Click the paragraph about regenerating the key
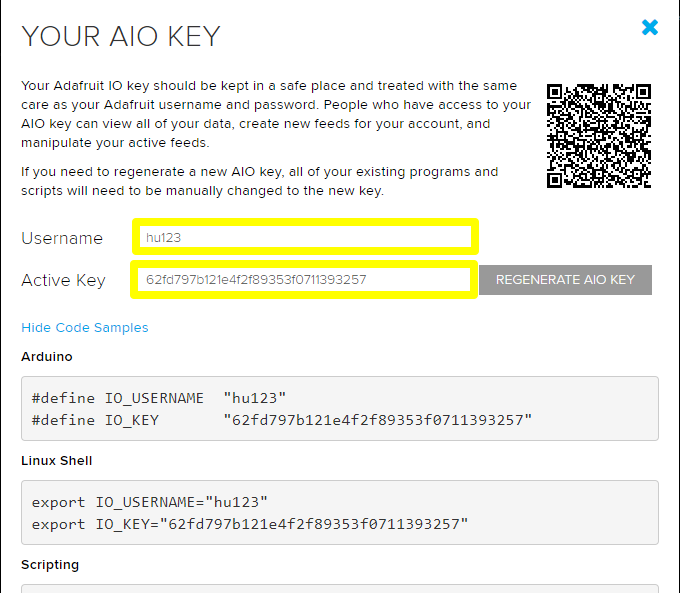The width and height of the screenshot is (680, 593). (x=259, y=181)
